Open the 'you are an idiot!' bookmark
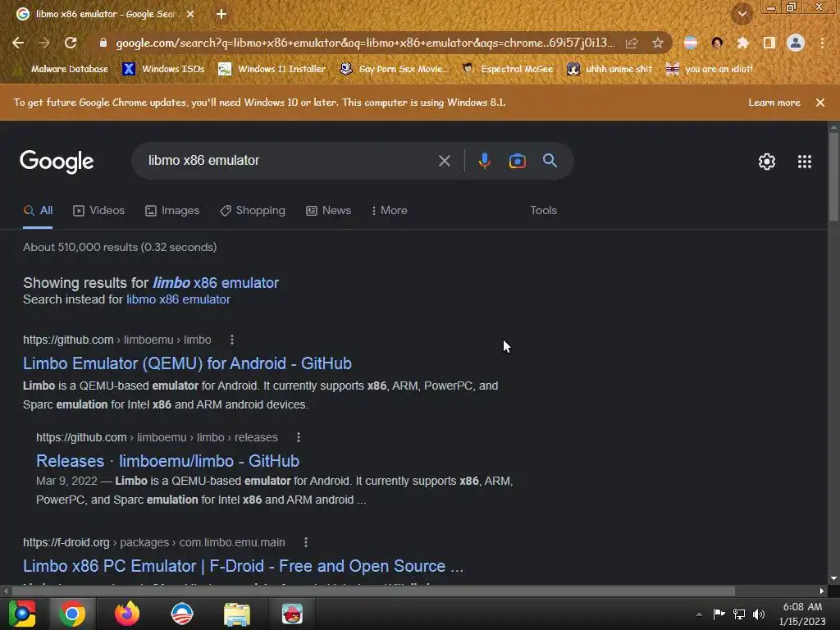Image resolution: width=840 pixels, height=630 pixels. point(710,69)
